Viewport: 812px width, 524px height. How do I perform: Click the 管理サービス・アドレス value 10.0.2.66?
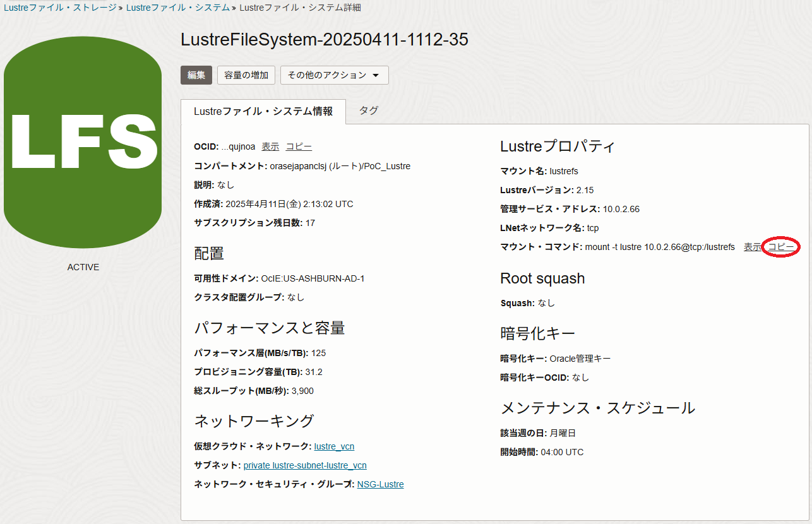click(x=621, y=209)
